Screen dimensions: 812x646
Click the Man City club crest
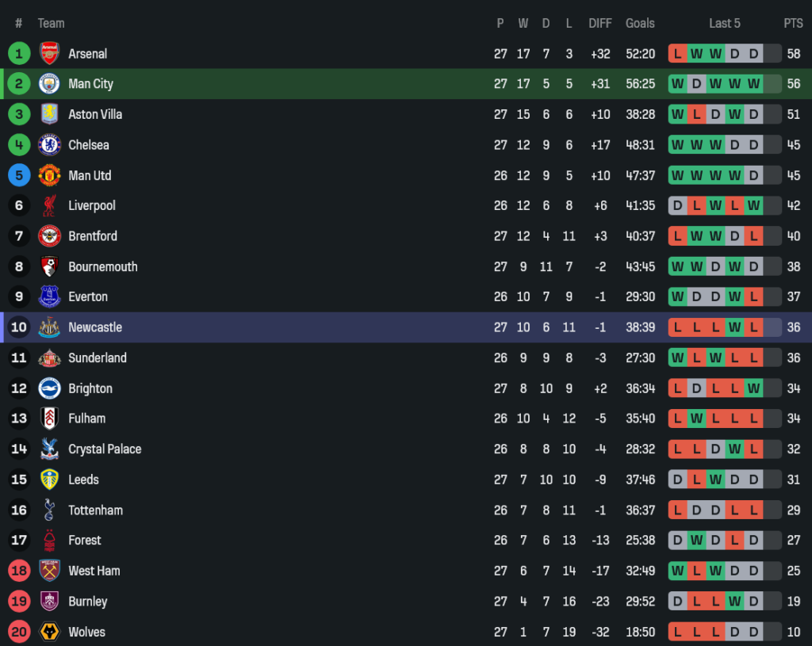(x=49, y=83)
